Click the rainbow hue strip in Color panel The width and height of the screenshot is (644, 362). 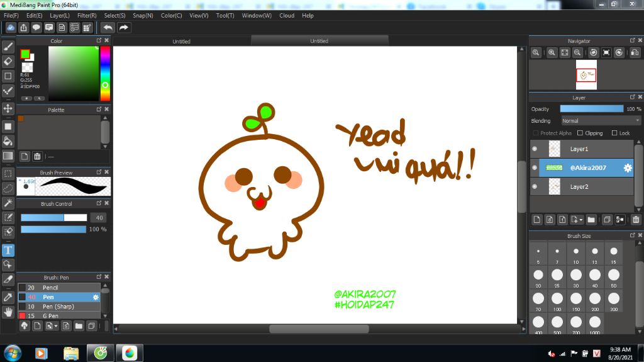105,73
